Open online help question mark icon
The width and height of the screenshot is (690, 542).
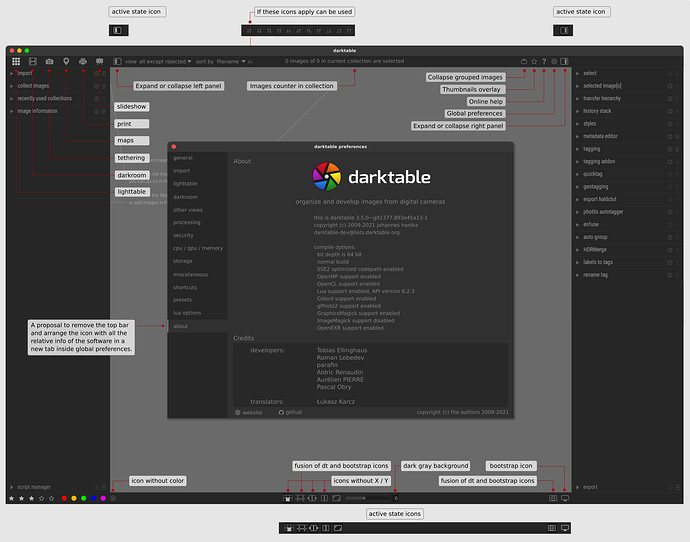coord(544,62)
